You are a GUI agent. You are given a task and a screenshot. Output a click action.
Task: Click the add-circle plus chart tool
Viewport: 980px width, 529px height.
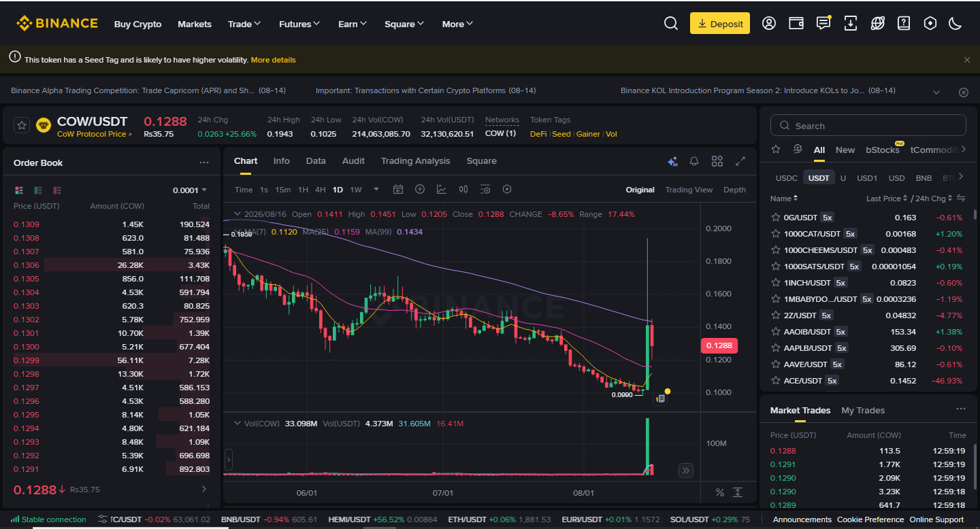[420, 190]
